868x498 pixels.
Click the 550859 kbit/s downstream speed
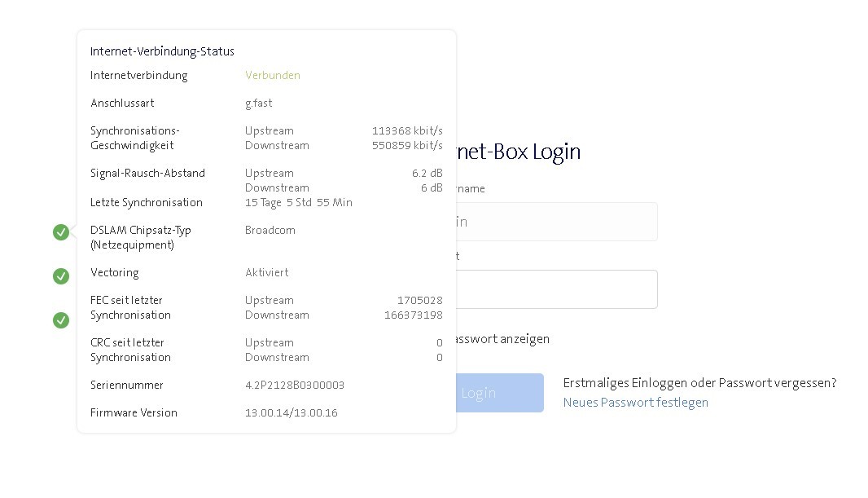click(x=407, y=146)
